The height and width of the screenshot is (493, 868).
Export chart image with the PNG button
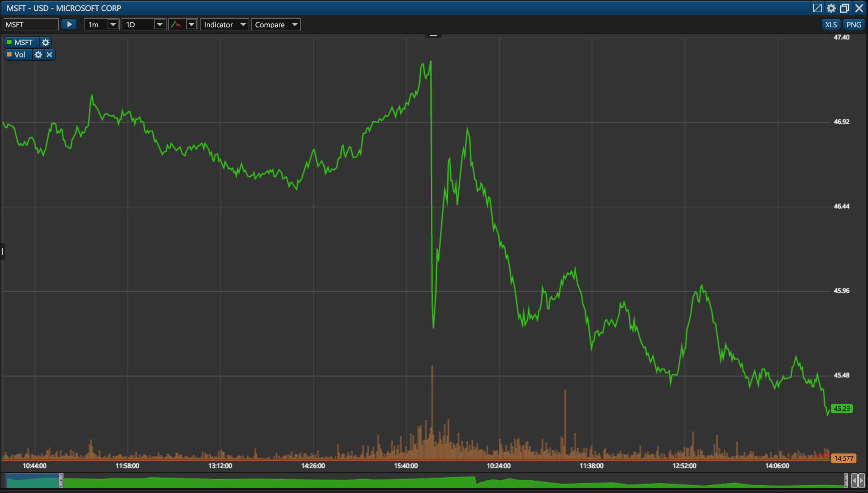coord(853,24)
